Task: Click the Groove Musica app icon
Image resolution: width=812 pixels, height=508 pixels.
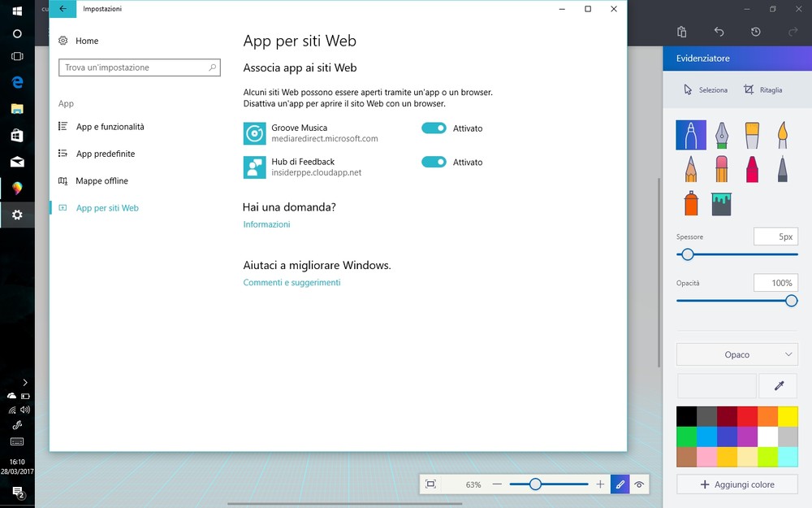Action: [x=255, y=133]
